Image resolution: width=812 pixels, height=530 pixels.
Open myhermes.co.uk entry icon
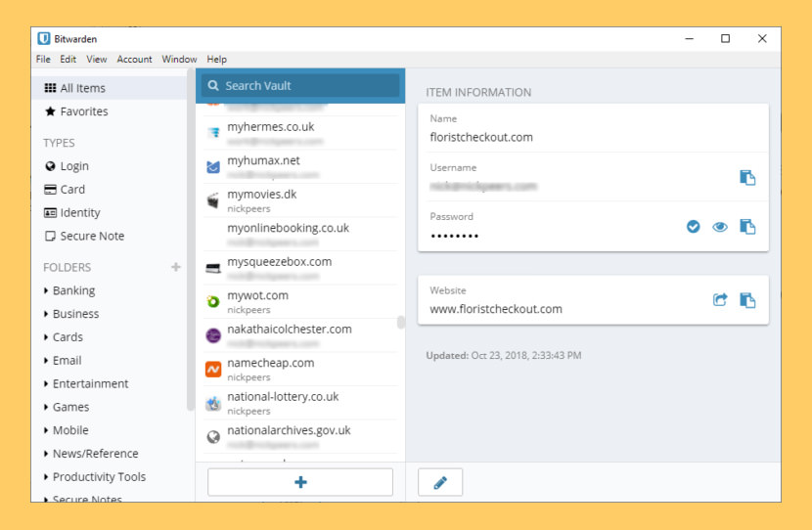(x=213, y=133)
